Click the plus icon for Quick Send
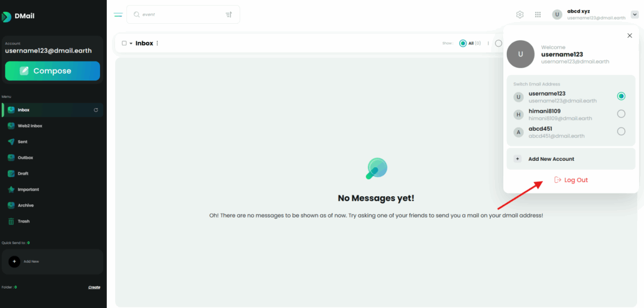The image size is (644, 308). [x=14, y=261]
